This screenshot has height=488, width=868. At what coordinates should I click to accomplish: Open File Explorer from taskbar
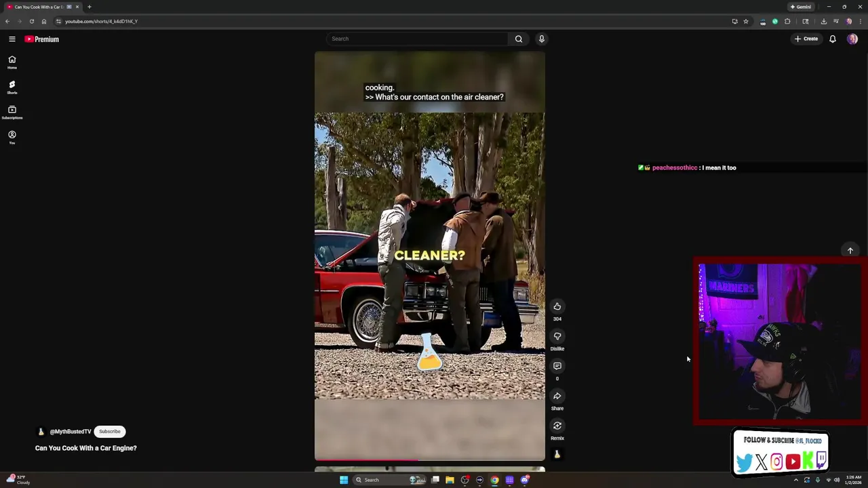450,480
